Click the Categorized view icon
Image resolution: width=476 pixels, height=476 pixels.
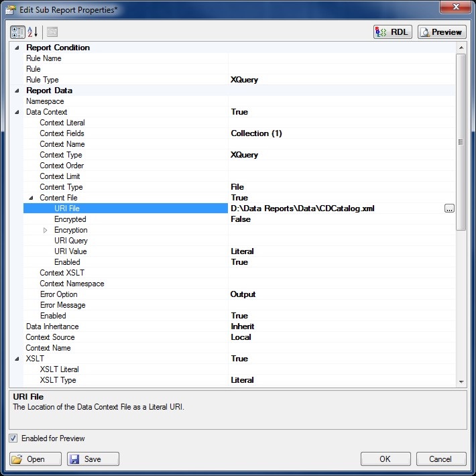17,32
